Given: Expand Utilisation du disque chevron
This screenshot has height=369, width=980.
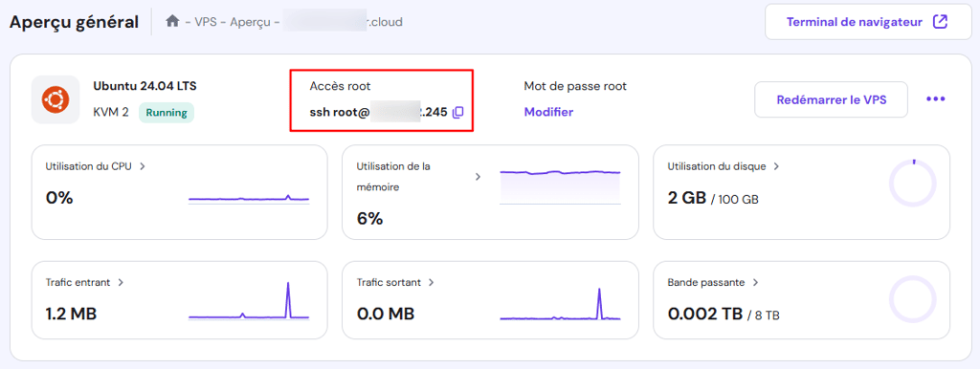Looking at the screenshot, I should click(777, 166).
